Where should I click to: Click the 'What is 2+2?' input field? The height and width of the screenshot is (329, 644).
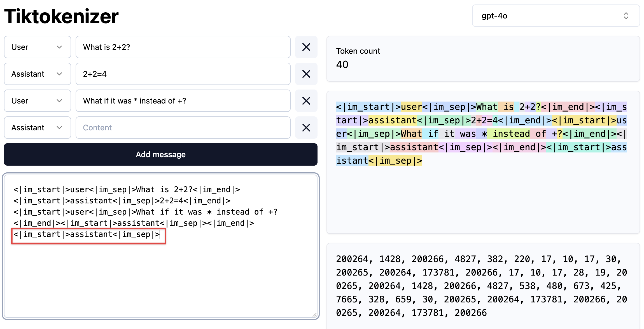pos(183,47)
